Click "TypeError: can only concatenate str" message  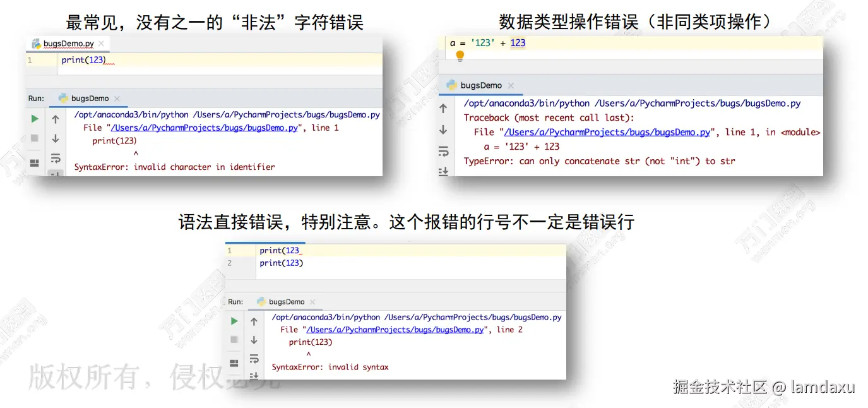click(x=599, y=161)
